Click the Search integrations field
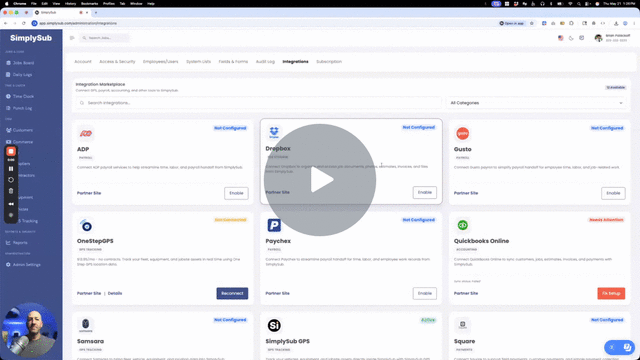The width and height of the screenshot is (640, 360). click(x=258, y=103)
